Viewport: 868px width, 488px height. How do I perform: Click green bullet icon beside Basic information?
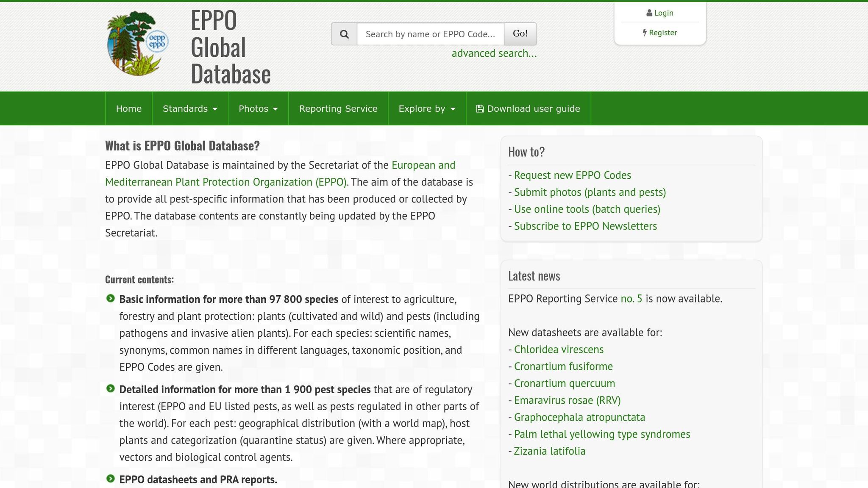point(111,299)
